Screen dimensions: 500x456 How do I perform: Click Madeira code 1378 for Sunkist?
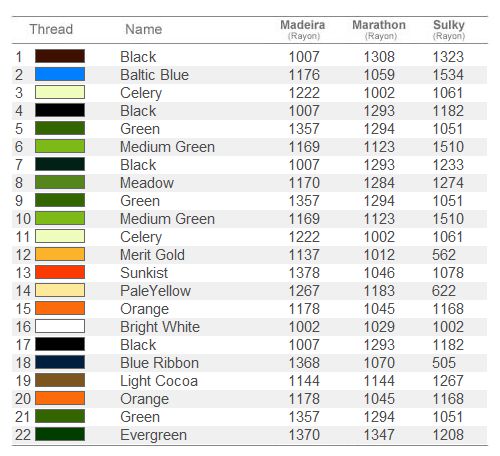pyautogui.click(x=304, y=273)
